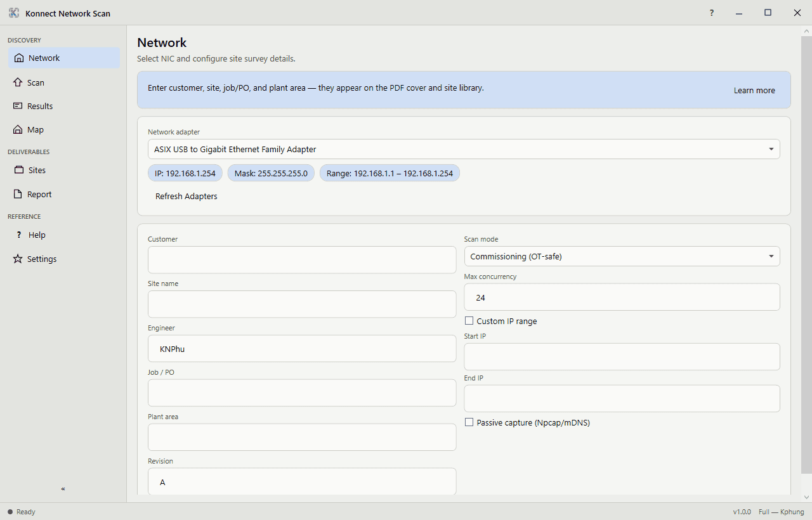Click the Sites box icon in sidebar
This screenshot has height=520, width=812.
(18, 170)
